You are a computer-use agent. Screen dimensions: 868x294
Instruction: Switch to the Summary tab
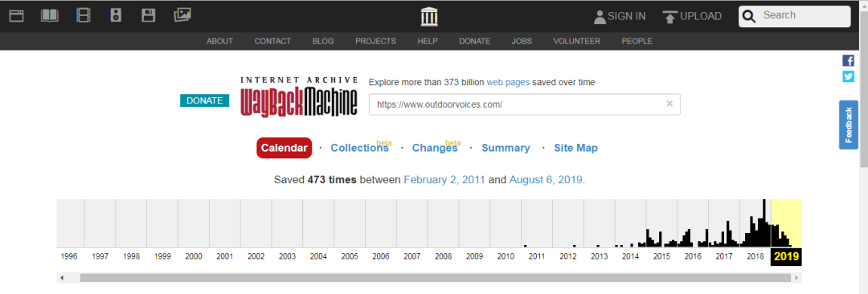point(506,148)
